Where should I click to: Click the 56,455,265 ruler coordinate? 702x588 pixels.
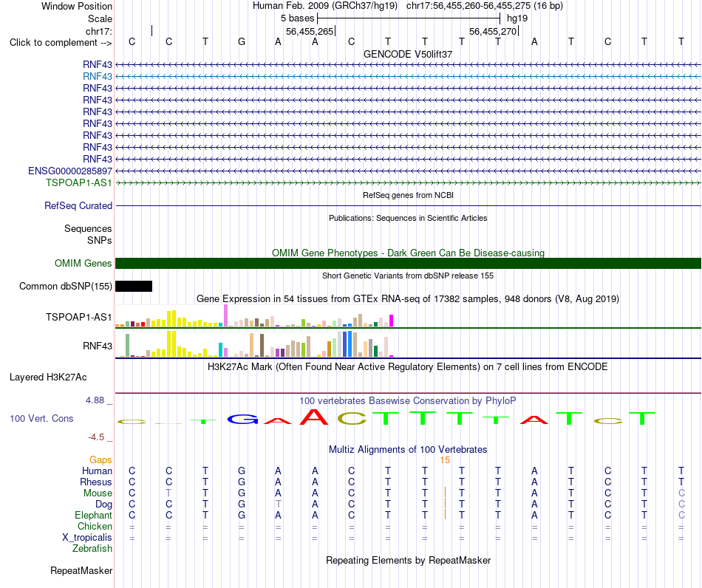click(x=310, y=31)
